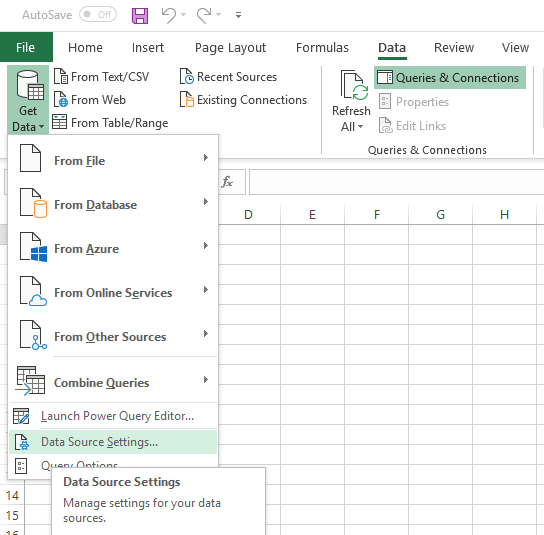
Task: Click the Data Source Settings gear icon
Action: [x=22, y=442]
